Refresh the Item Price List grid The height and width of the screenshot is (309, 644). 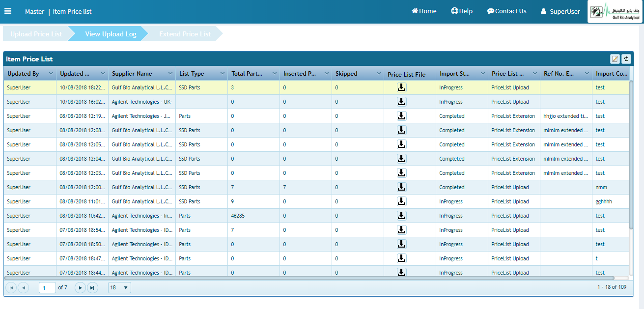(626, 59)
